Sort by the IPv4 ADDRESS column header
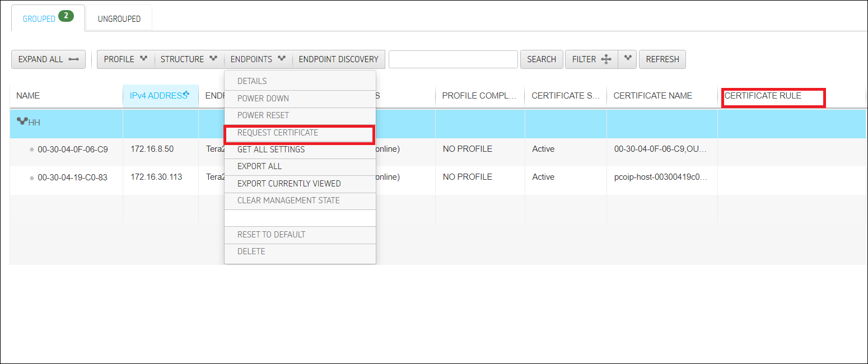 coord(160,96)
